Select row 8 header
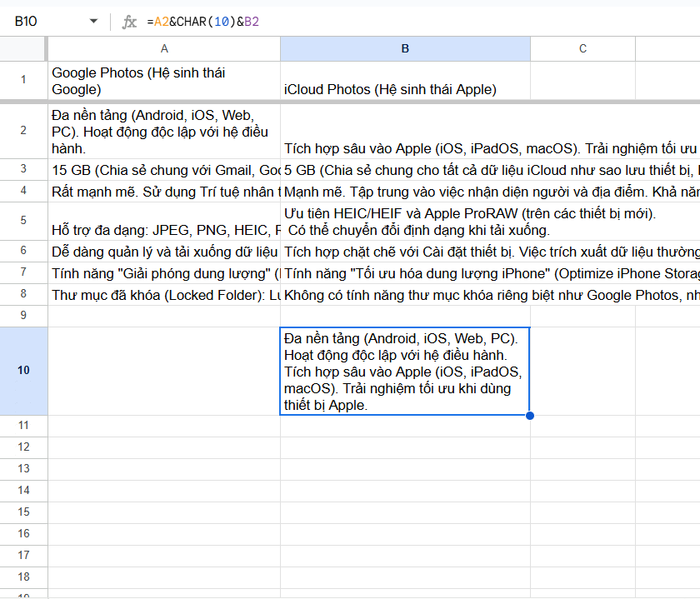 (23, 294)
